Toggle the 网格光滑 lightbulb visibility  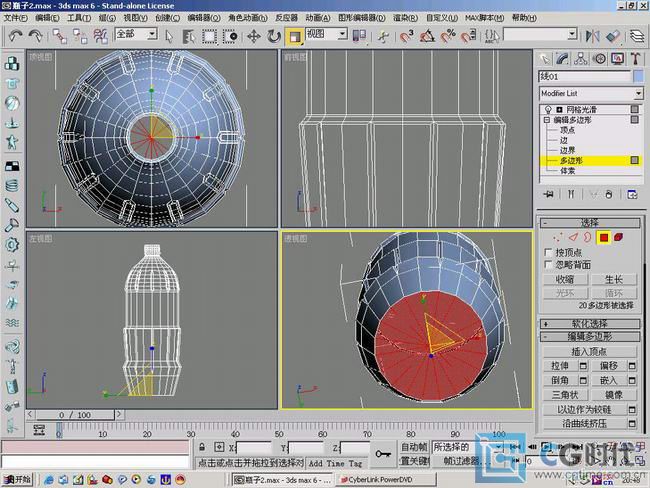(x=548, y=110)
